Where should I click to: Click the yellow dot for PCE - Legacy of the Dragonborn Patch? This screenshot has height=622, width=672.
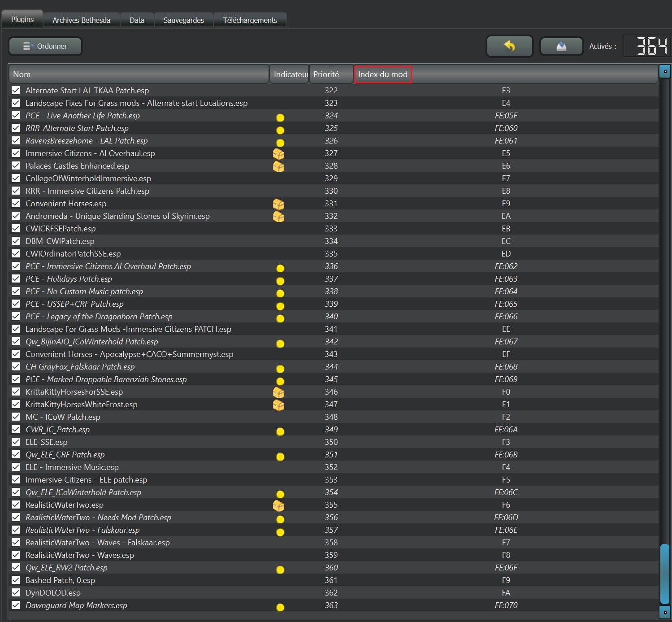280,319
